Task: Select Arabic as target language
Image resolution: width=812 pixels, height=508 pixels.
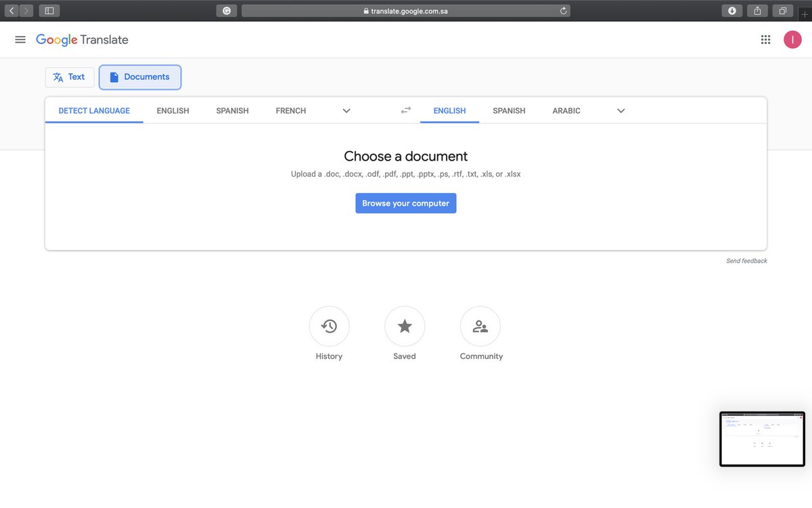Action: tap(566, 110)
